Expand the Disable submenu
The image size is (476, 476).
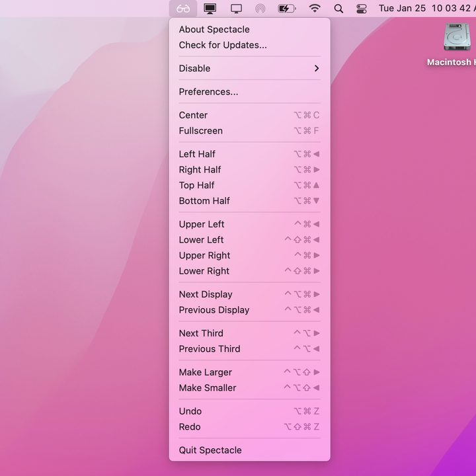point(249,68)
